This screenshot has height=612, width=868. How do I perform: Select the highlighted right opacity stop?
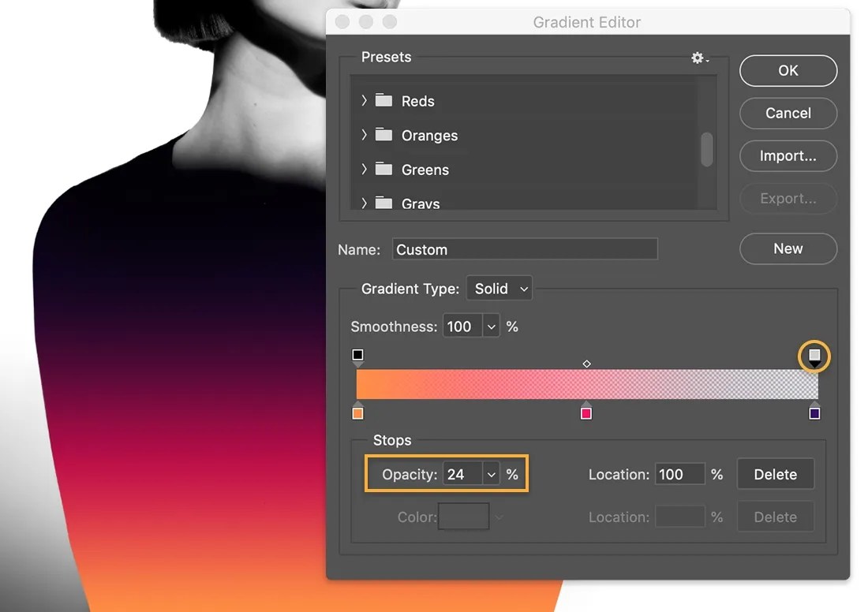814,356
